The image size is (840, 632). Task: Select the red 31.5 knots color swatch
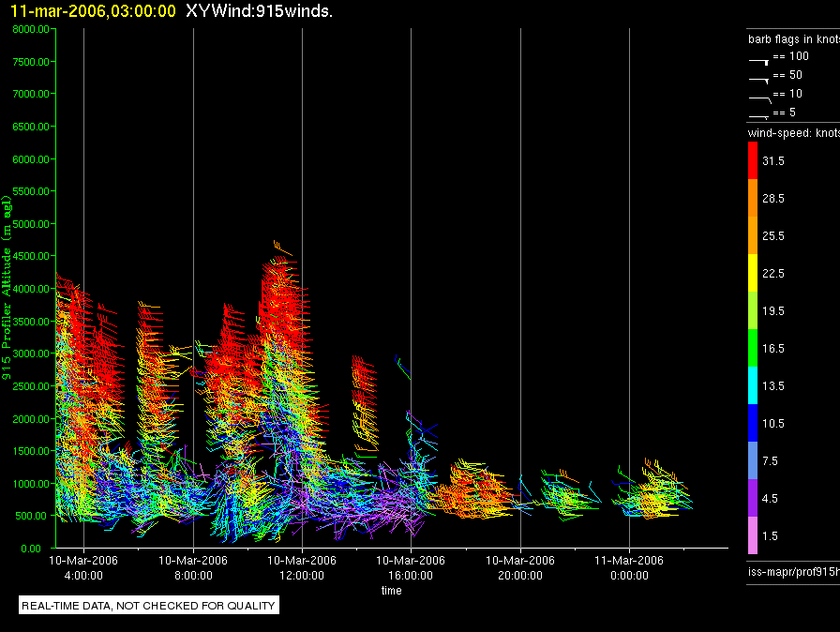[x=753, y=160]
